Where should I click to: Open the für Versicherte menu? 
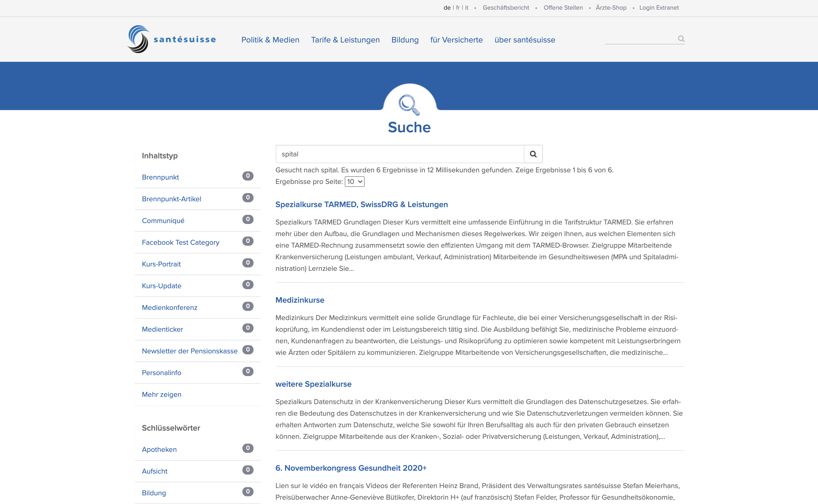[456, 40]
